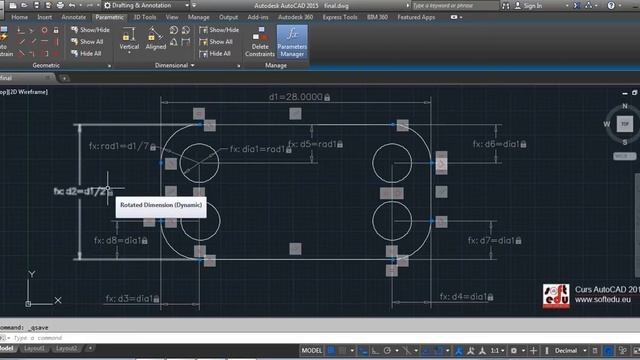Viewport: 640px width, 360px height.
Task: Click Show All in the Geometric panel
Action: click(87, 42)
